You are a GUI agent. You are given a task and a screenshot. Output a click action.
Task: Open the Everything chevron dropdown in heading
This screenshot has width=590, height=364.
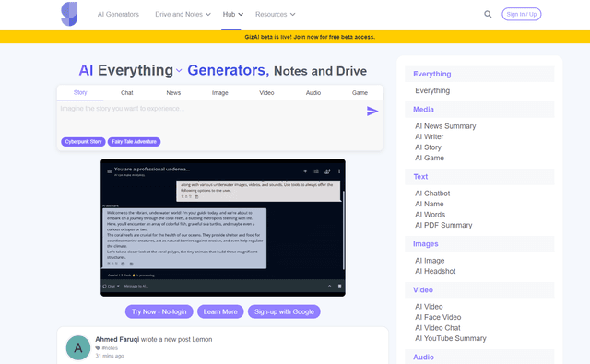pos(179,71)
